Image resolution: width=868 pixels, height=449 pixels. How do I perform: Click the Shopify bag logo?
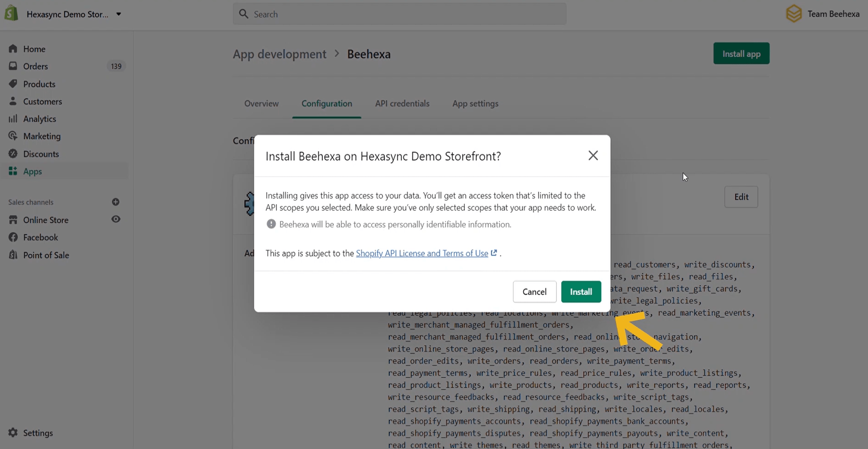point(11,13)
